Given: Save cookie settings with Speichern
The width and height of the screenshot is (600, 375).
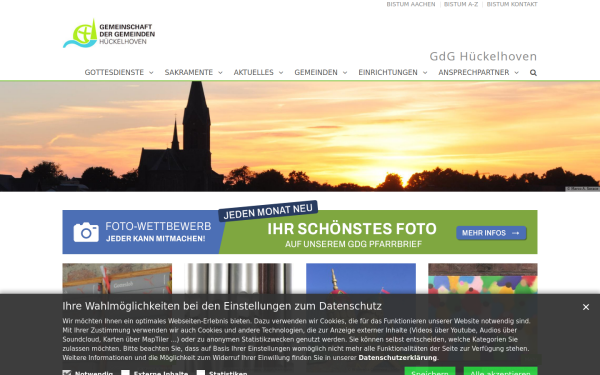Looking at the screenshot, I should click(x=430, y=371).
